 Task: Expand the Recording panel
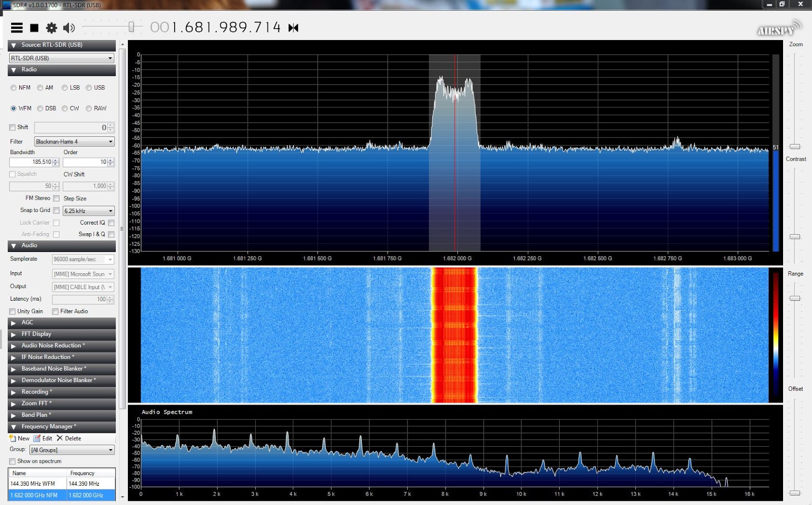coord(61,391)
